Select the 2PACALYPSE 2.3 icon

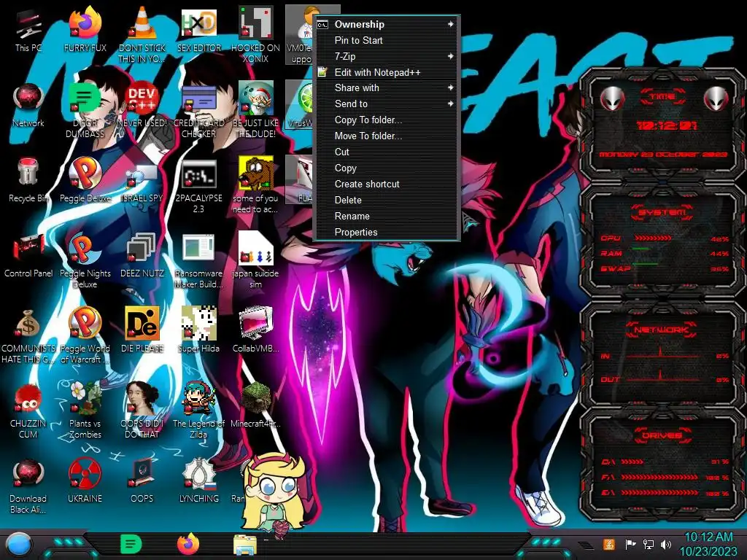(x=199, y=185)
